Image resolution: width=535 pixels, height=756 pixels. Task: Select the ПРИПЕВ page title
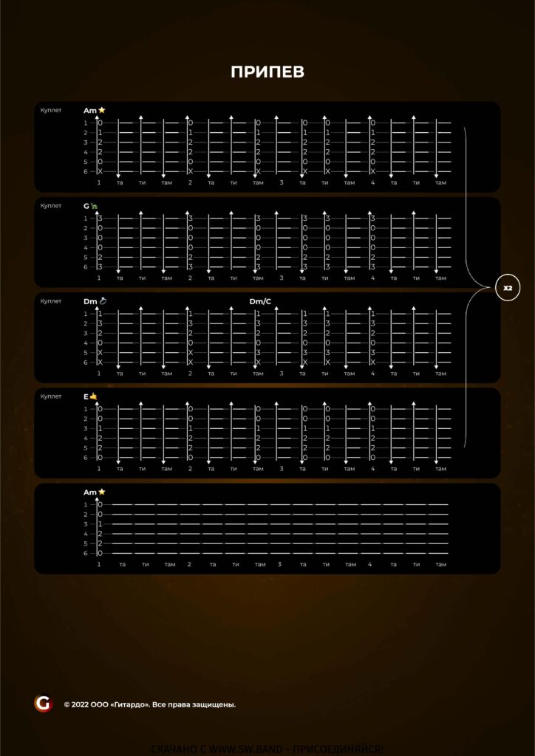(267, 72)
